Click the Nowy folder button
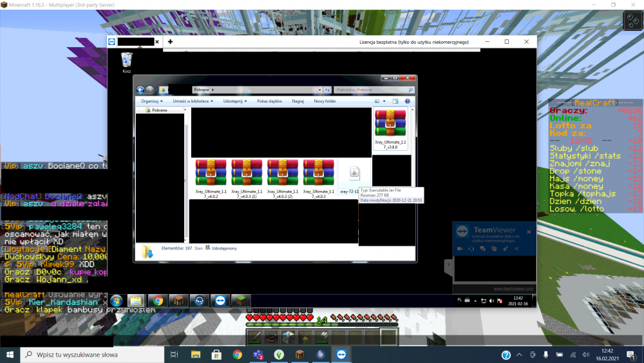 point(325,101)
